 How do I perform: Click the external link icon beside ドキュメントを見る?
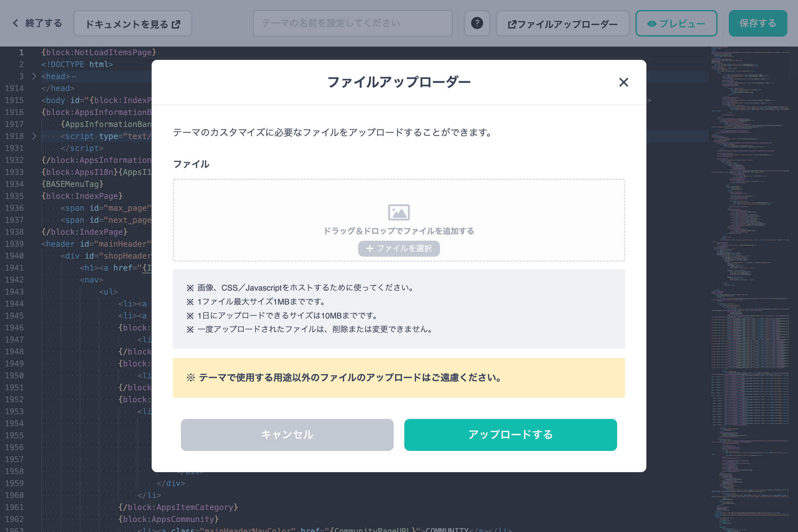[x=176, y=24]
